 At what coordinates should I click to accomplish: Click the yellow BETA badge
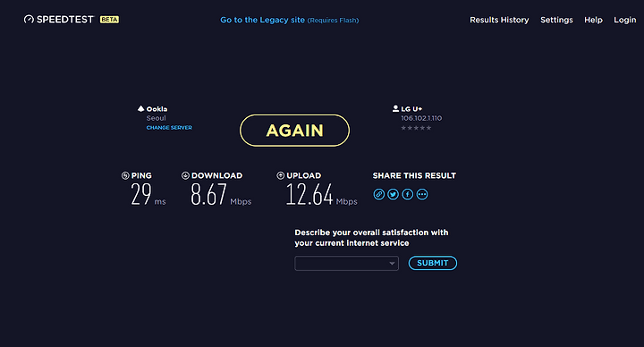coord(109,20)
